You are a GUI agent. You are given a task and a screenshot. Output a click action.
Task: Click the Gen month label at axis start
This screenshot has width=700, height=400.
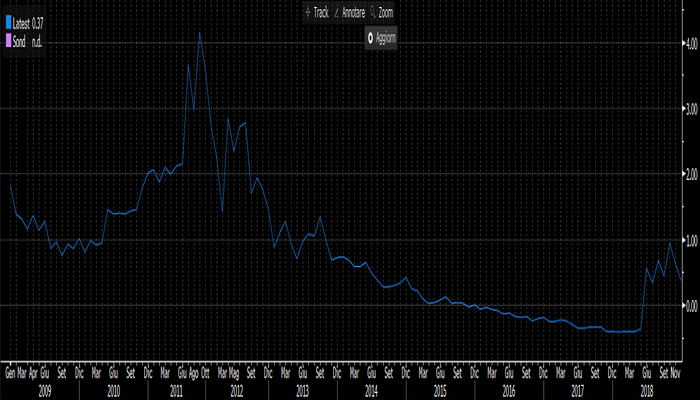click(10, 372)
